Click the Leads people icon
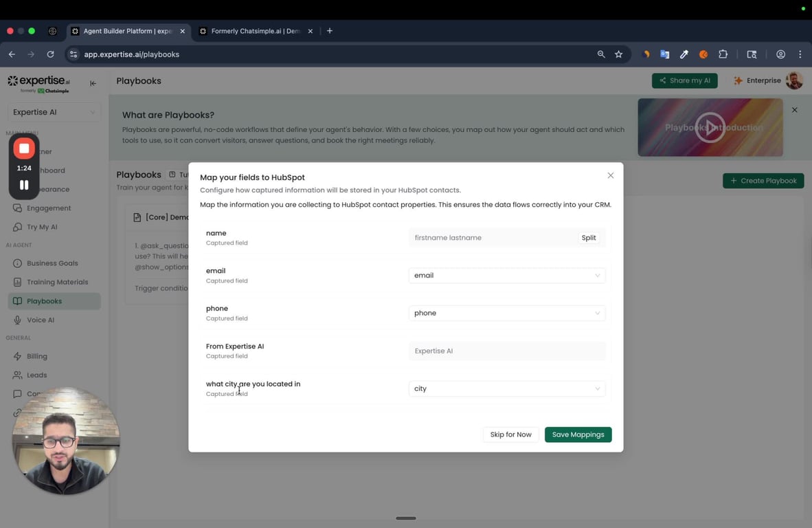The image size is (812, 528). point(17,375)
